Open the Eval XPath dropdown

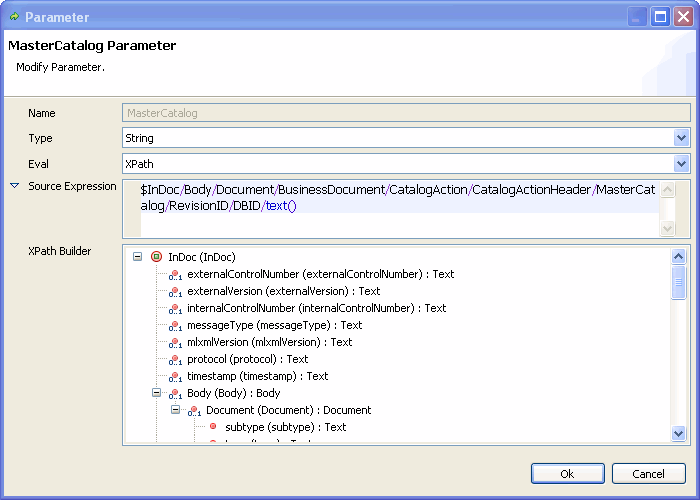(x=681, y=163)
